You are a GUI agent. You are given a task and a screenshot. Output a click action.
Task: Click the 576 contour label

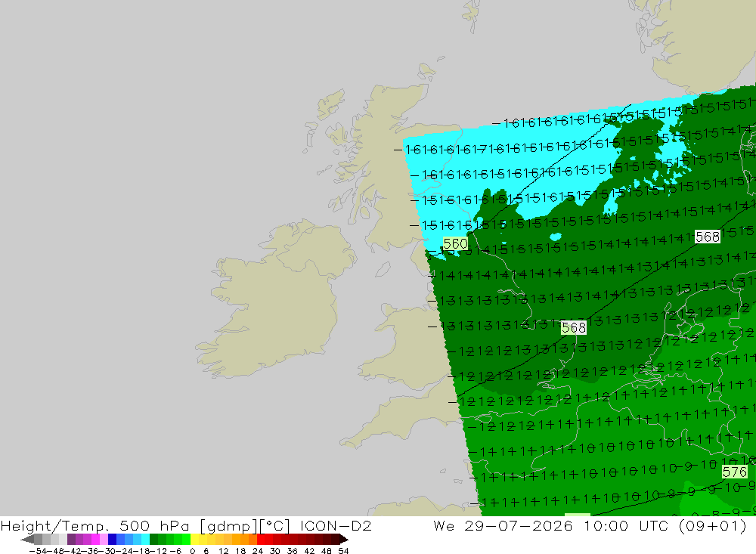734,472
